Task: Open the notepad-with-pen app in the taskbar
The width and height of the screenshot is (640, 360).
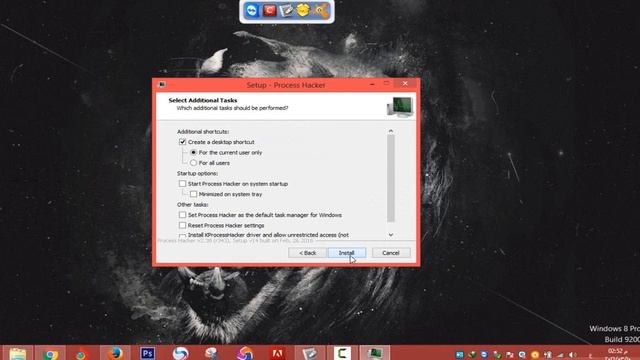Action: [x=310, y=353]
